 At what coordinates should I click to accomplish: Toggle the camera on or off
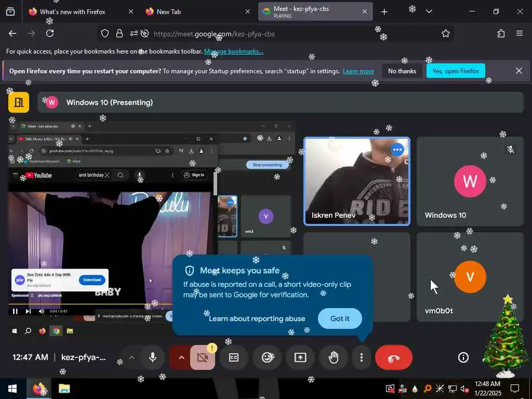[x=203, y=357]
